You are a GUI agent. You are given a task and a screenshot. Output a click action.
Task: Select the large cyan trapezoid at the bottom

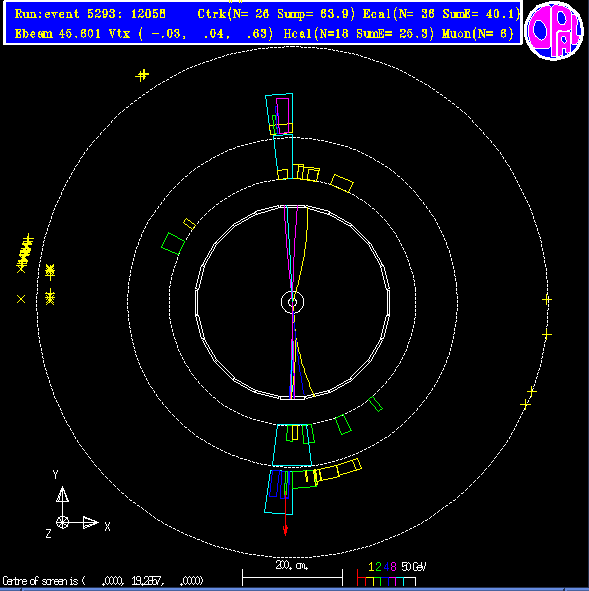[x=292, y=446]
